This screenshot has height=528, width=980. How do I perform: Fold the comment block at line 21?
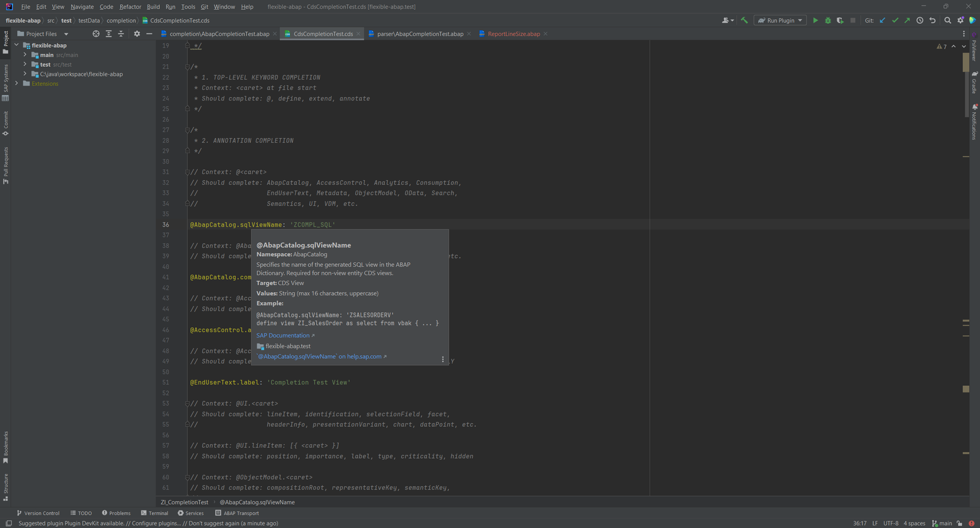pos(187,67)
